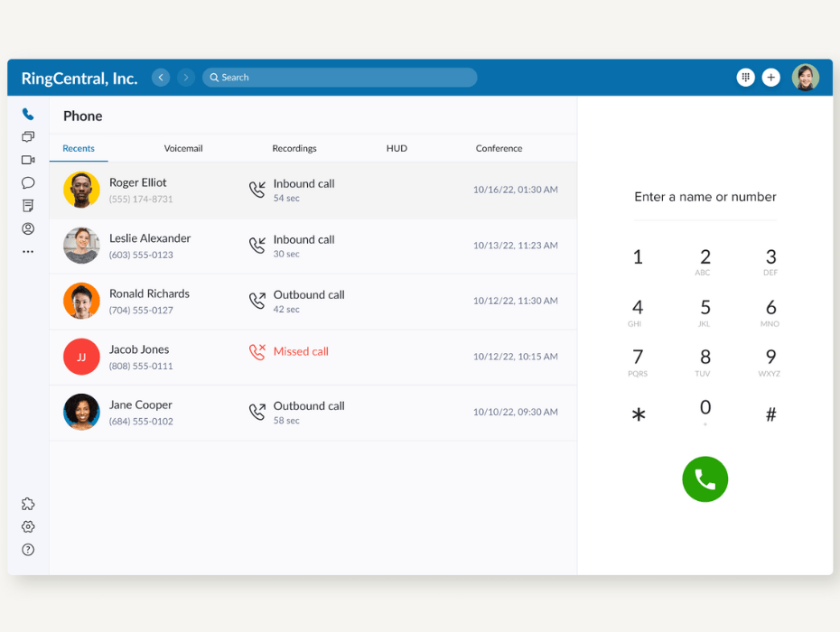Click the forward navigation chevron
840x632 pixels.
[x=185, y=77]
